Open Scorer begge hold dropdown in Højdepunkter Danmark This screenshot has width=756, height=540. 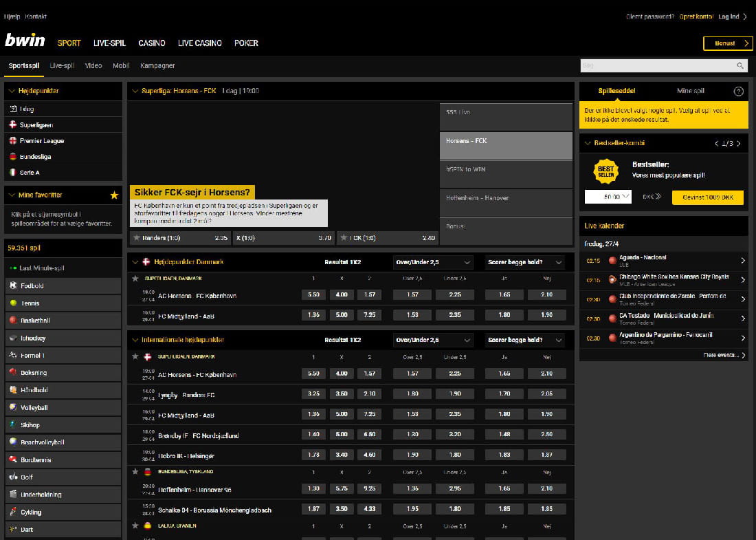[x=524, y=262]
